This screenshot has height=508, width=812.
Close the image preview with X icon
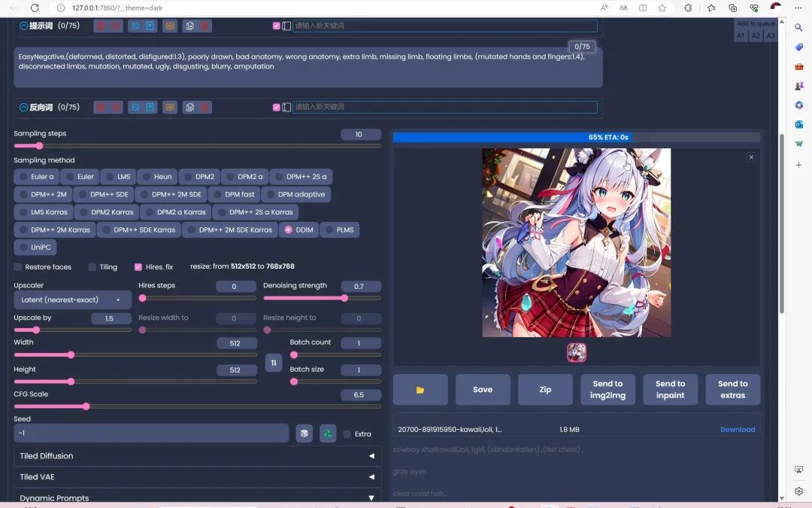pyautogui.click(x=751, y=157)
